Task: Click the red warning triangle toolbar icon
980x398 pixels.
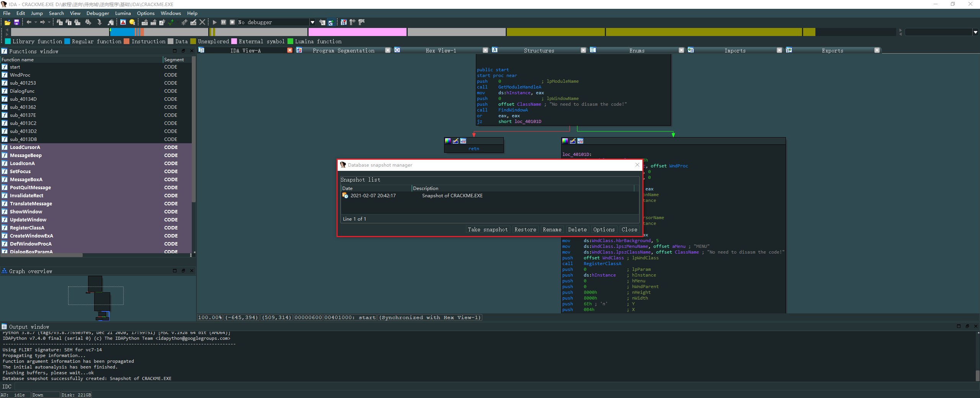Action: pyautogui.click(x=123, y=23)
